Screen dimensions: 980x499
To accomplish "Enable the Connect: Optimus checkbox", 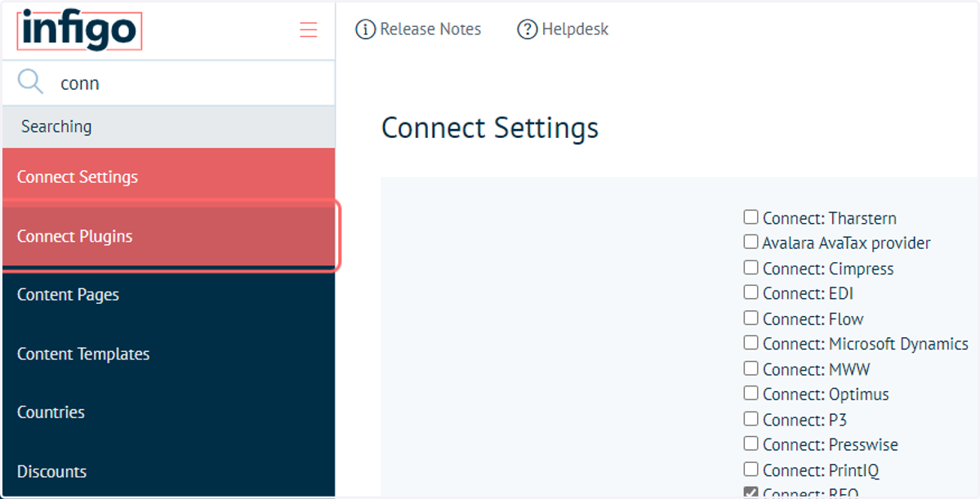I will [x=751, y=394].
